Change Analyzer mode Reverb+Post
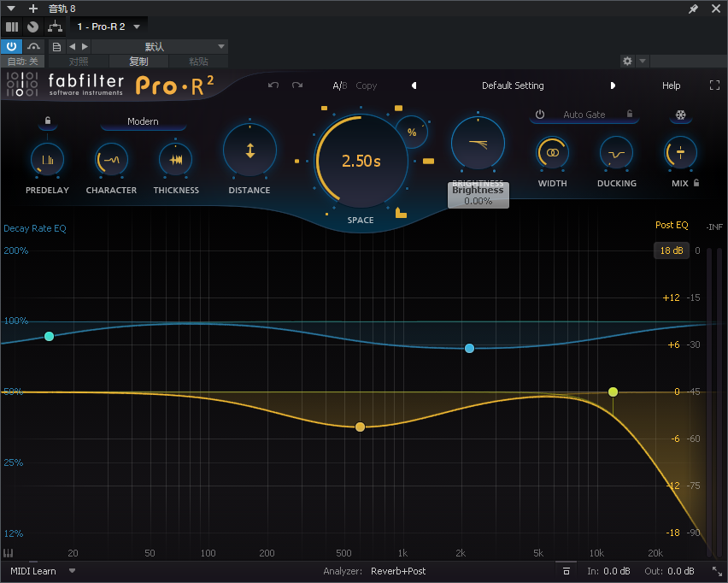728x583 pixels. (x=398, y=571)
